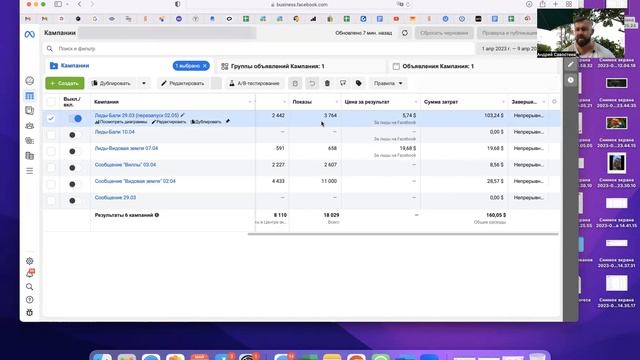The width and height of the screenshot is (640, 360).
Task: Click the Safari back arrow
Action: (80, 4)
